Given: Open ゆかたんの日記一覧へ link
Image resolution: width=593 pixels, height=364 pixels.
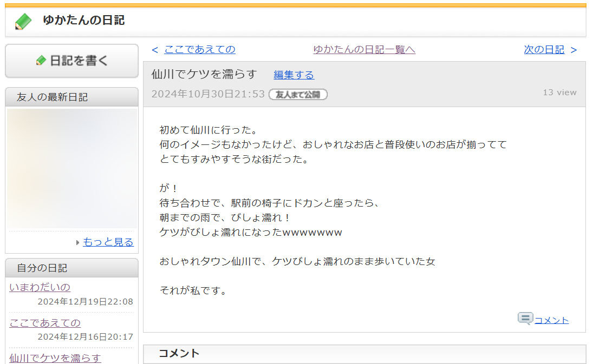Looking at the screenshot, I should point(364,49).
